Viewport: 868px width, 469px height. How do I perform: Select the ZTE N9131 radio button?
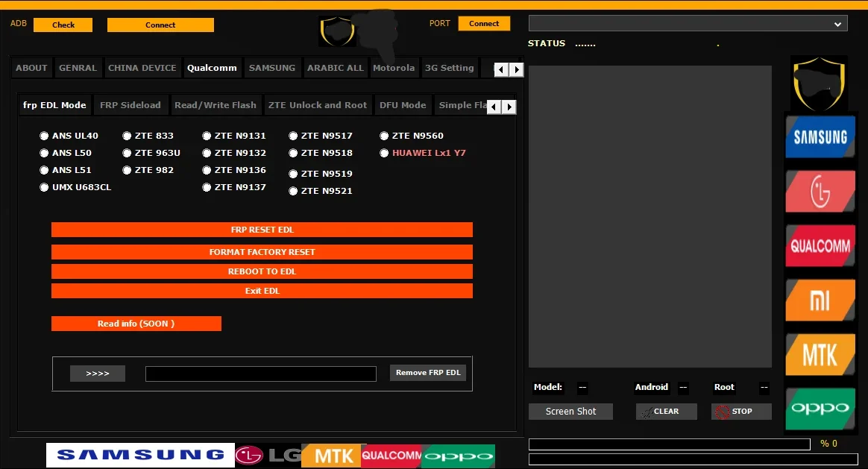click(207, 136)
